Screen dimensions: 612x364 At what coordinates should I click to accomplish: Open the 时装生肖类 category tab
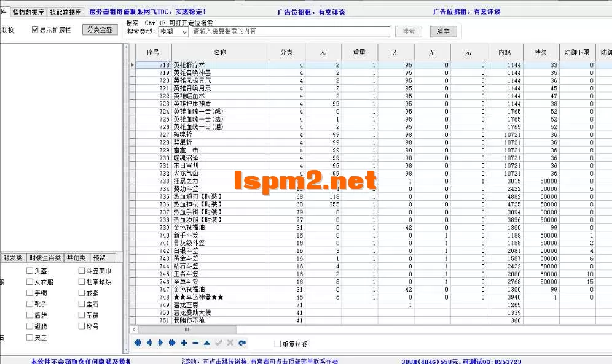45,257
